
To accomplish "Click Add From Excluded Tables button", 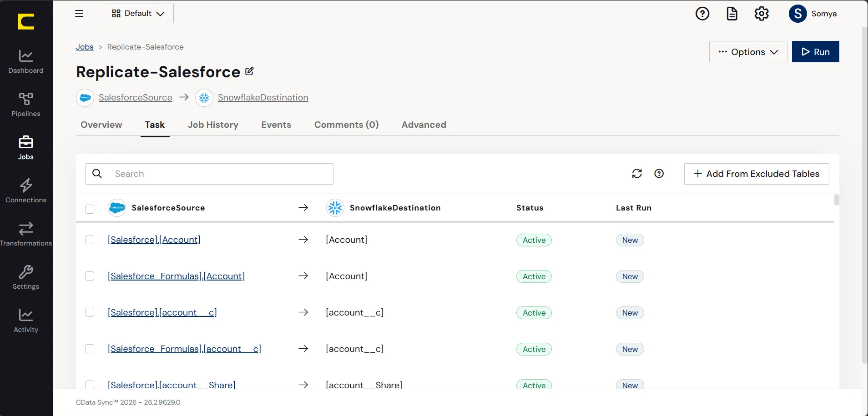I will point(757,174).
